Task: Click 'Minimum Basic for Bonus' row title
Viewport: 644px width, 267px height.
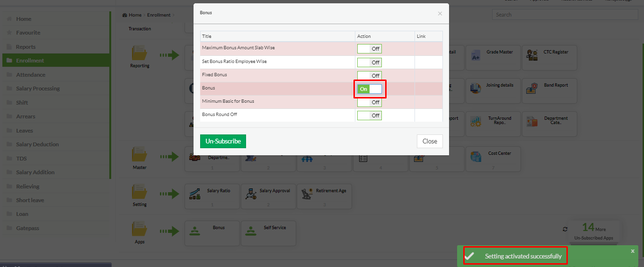Action: tap(228, 101)
